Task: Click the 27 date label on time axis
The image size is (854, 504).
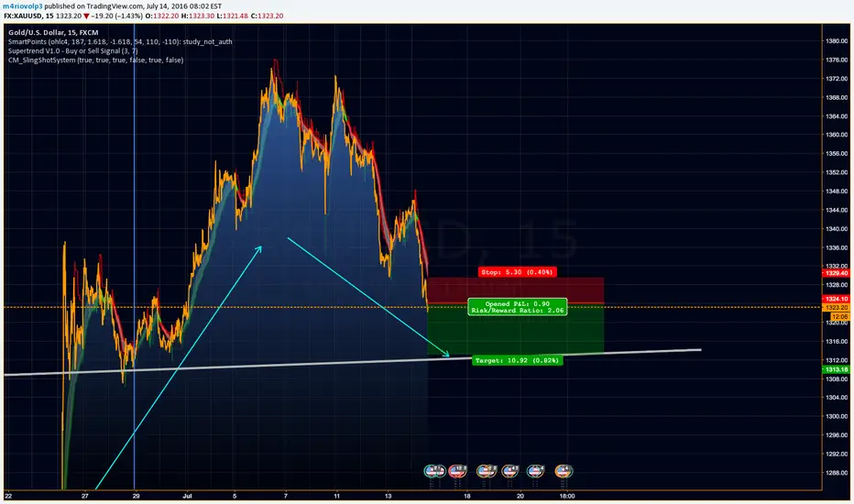Action: 85,496
